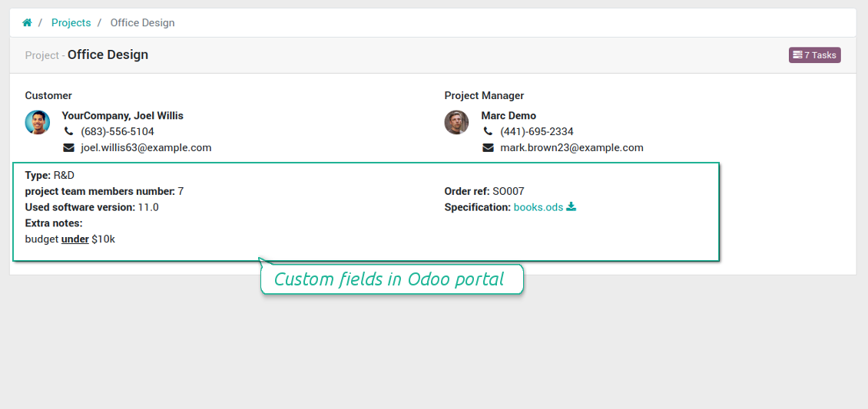The image size is (868, 409).
Task: Click the tasks list icon in badge
Action: (797, 55)
